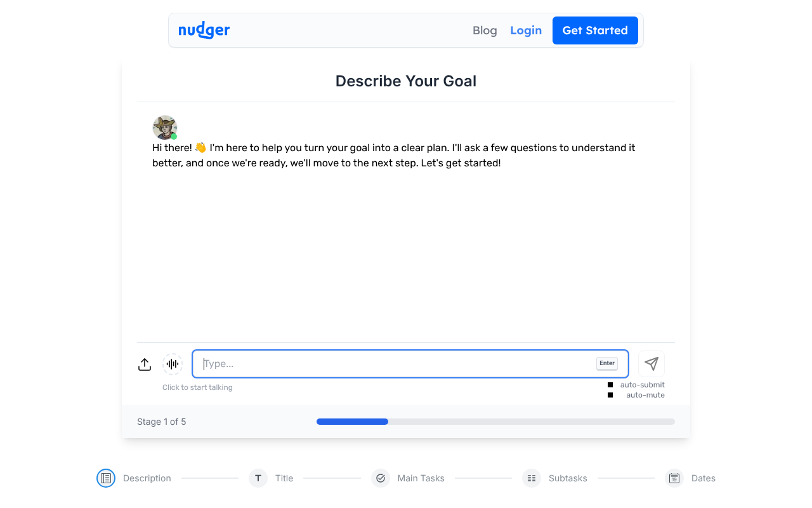The height and width of the screenshot is (508, 812).
Task: Click the Subtasks list icon
Action: 531,478
